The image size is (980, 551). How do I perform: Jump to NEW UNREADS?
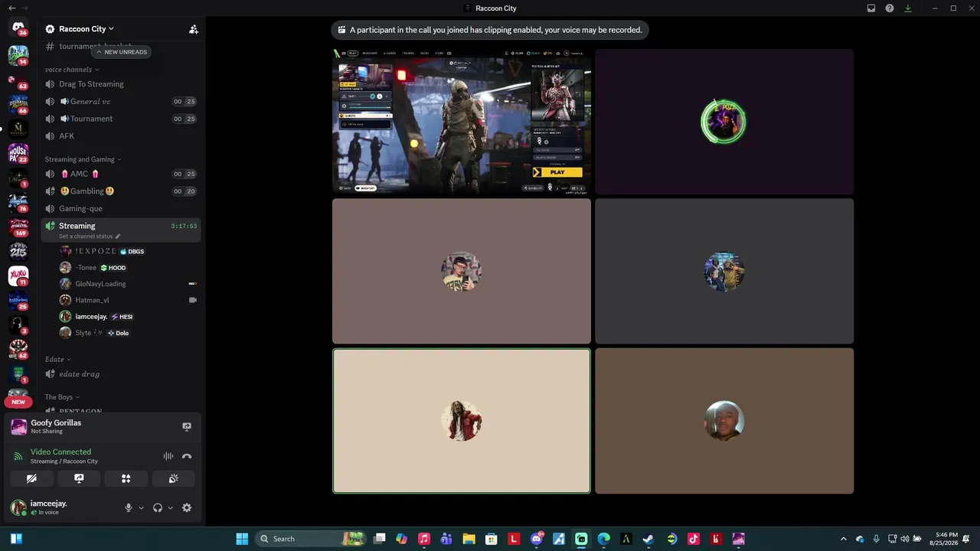[121, 52]
